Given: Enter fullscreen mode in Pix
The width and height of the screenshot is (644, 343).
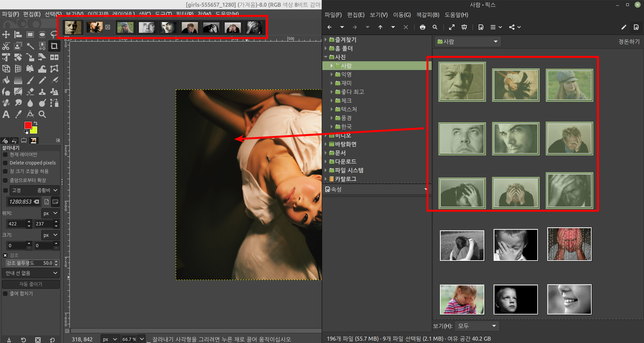Looking at the screenshot, I should [452, 27].
